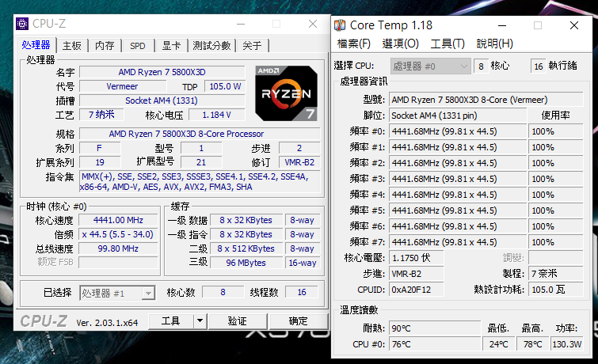Image resolution: width=598 pixels, height=364 pixels.
Task: Click the maximum temperature 78°C
Action: pos(533,344)
